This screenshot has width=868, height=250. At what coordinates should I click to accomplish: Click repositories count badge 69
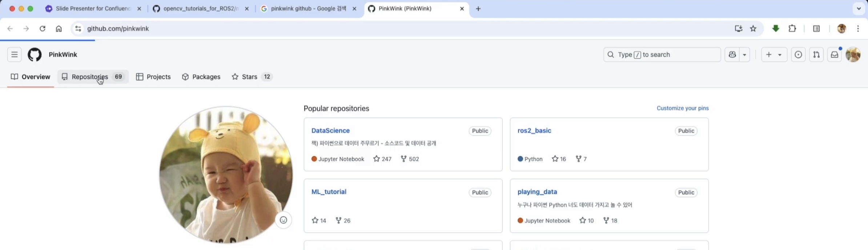tap(118, 77)
